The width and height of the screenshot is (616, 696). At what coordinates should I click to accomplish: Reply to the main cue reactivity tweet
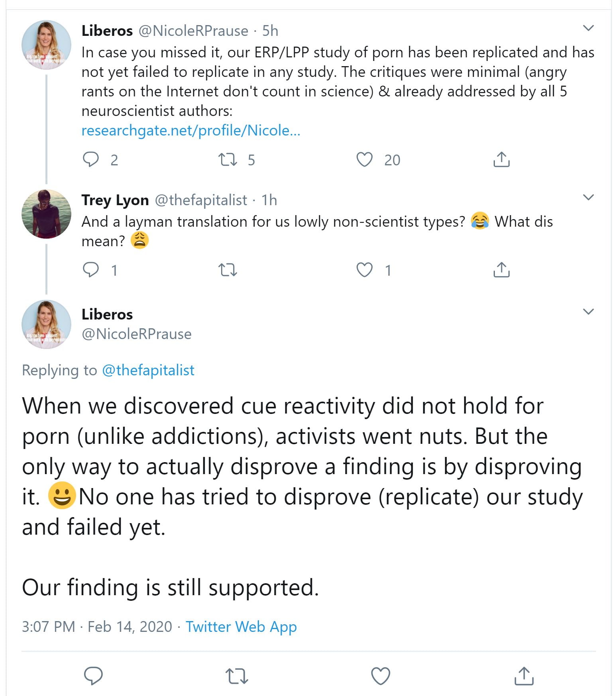pyautogui.click(x=94, y=676)
